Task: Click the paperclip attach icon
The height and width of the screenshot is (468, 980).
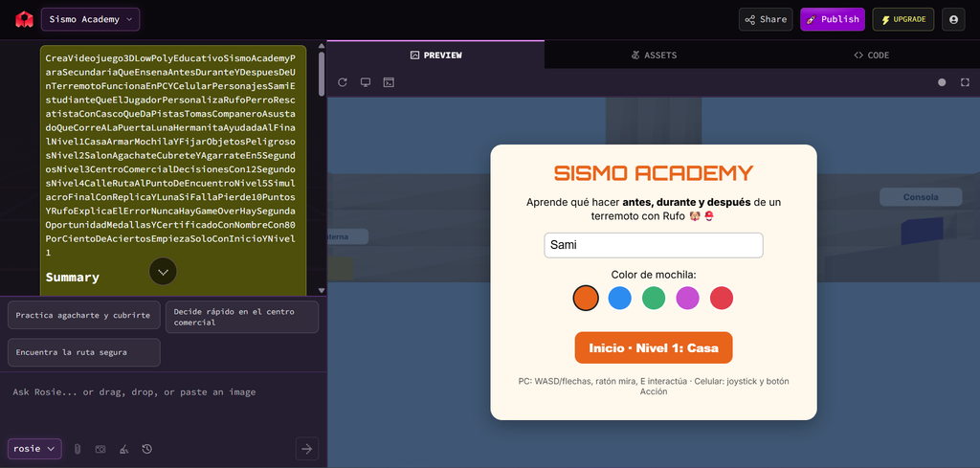Action: pyautogui.click(x=78, y=449)
